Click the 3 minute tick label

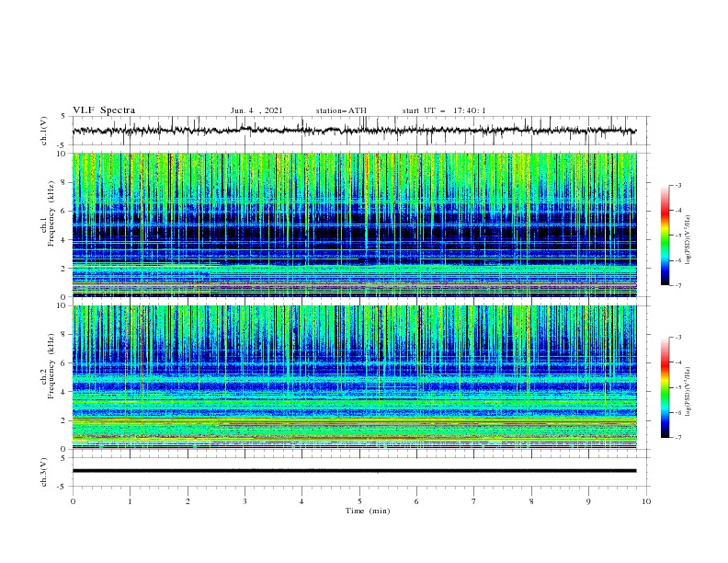(x=245, y=501)
